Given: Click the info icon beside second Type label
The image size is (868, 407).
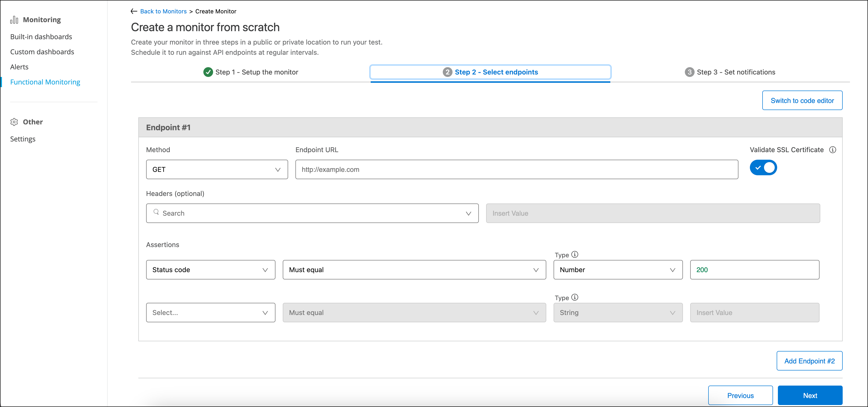Looking at the screenshot, I should (x=575, y=297).
